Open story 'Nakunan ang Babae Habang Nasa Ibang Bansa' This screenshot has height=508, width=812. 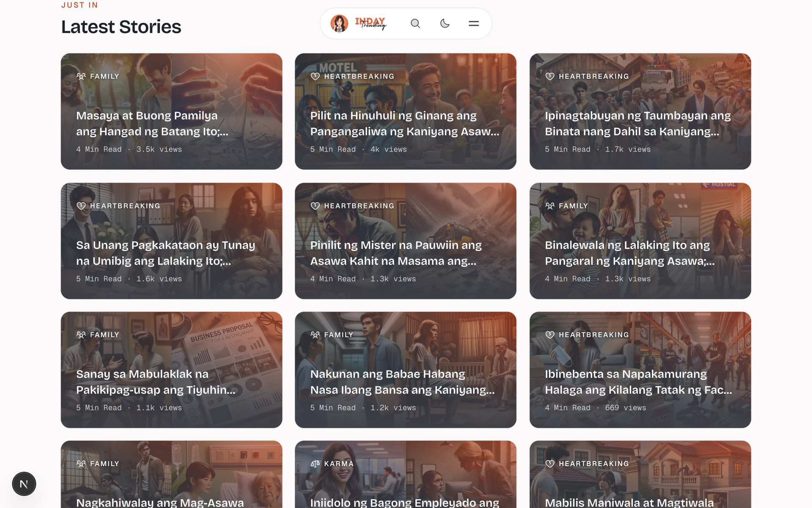[402, 382]
